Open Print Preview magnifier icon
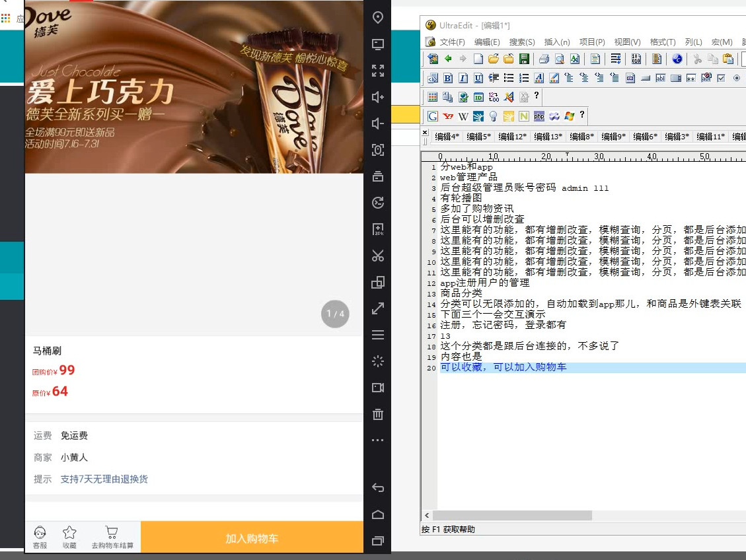The image size is (746, 560). click(x=560, y=59)
